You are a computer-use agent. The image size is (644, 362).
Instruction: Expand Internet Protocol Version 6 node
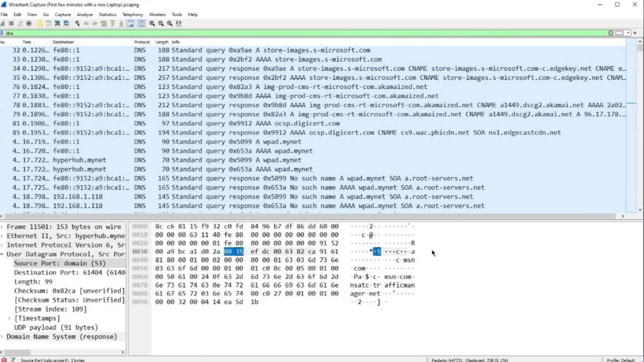point(2,245)
